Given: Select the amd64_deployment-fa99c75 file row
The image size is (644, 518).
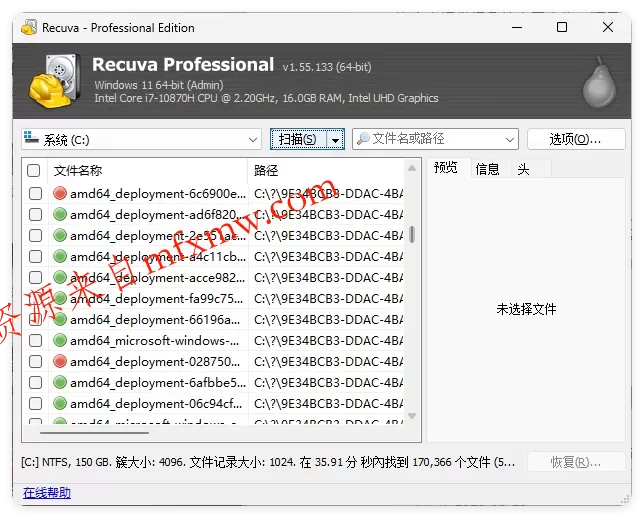Looking at the screenshot, I should coord(214,299).
